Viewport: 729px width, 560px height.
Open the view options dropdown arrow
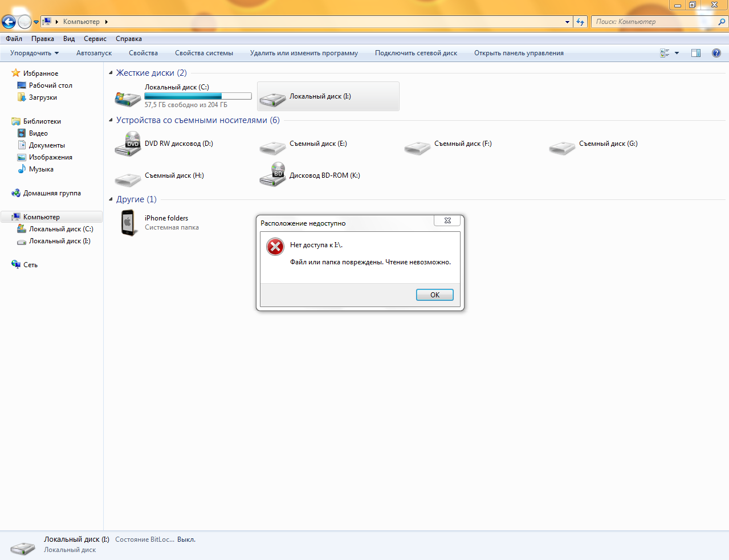click(677, 53)
